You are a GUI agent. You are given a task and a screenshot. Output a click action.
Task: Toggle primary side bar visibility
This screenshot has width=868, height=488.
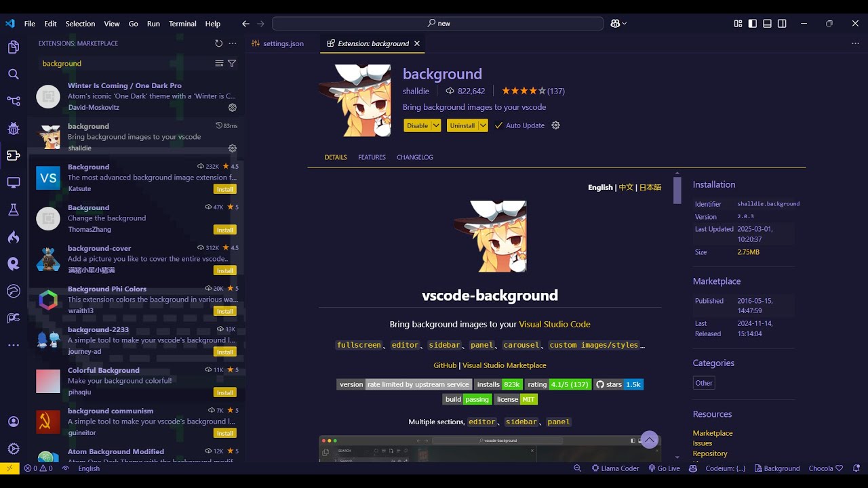click(x=753, y=23)
